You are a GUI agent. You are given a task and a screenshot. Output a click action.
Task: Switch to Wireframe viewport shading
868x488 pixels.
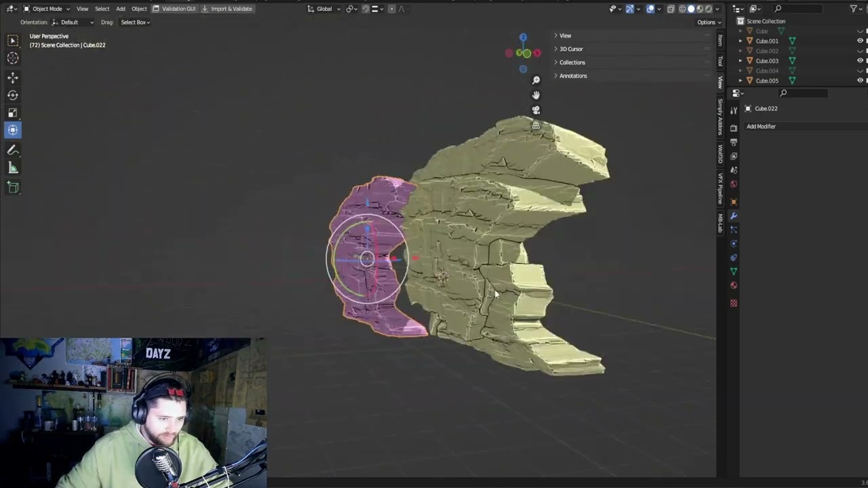pos(683,9)
